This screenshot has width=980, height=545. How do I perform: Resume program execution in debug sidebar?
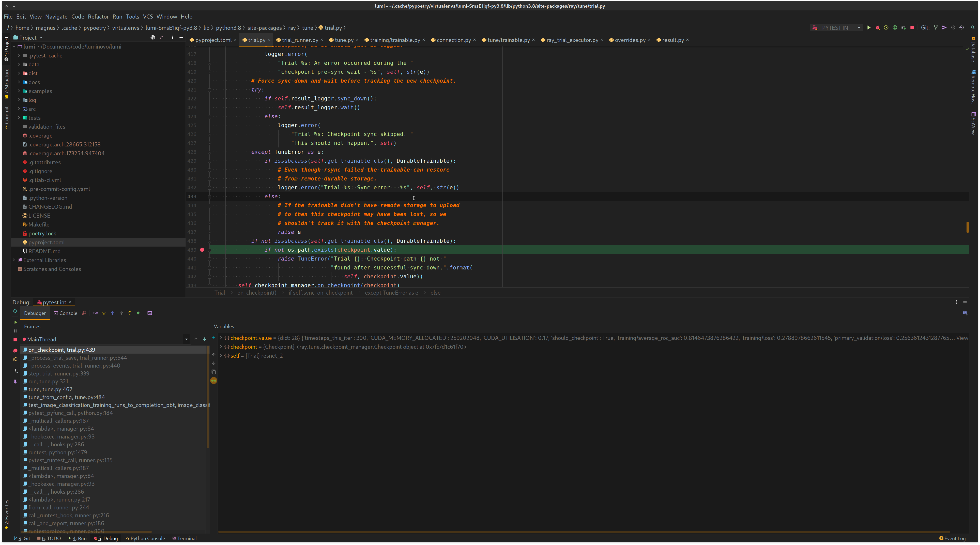(x=16, y=322)
